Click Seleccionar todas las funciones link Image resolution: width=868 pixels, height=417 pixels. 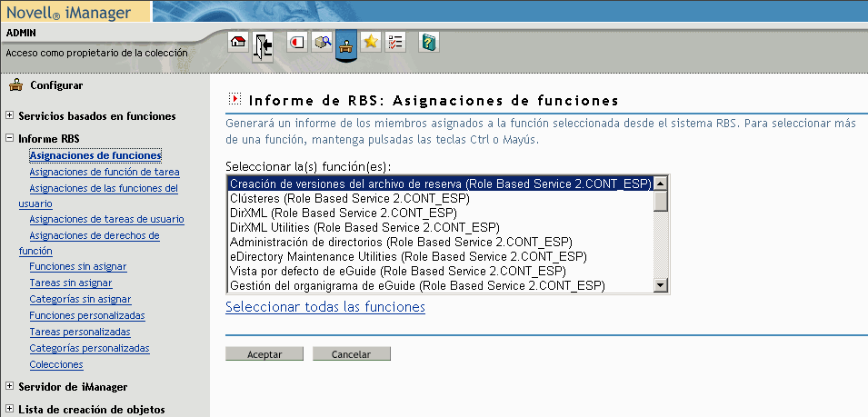[x=325, y=306]
